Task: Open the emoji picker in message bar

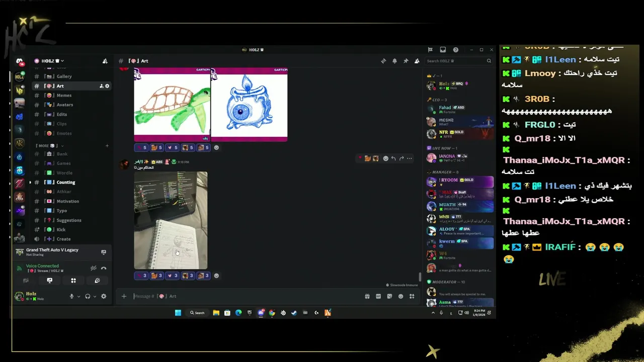Action: 400,296
